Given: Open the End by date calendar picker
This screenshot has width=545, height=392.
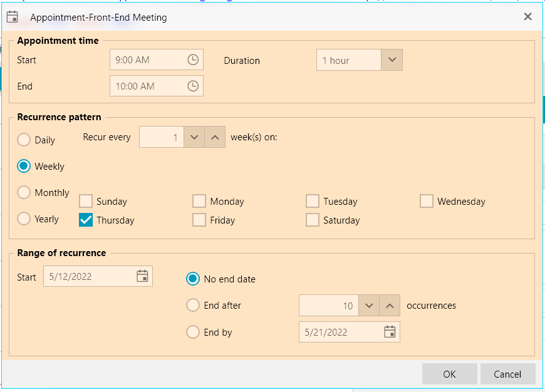Looking at the screenshot, I should [x=390, y=332].
